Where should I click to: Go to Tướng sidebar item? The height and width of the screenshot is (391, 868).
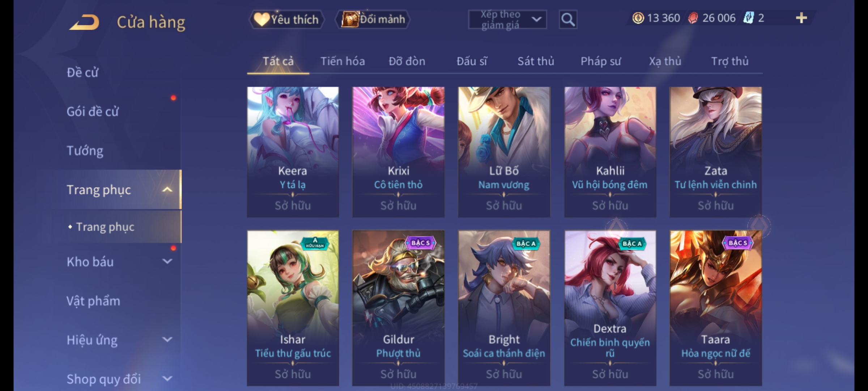(85, 151)
